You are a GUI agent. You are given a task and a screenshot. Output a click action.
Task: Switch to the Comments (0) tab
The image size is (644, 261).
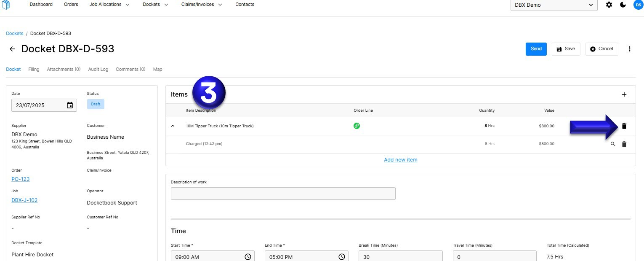pyautogui.click(x=130, y=69)
